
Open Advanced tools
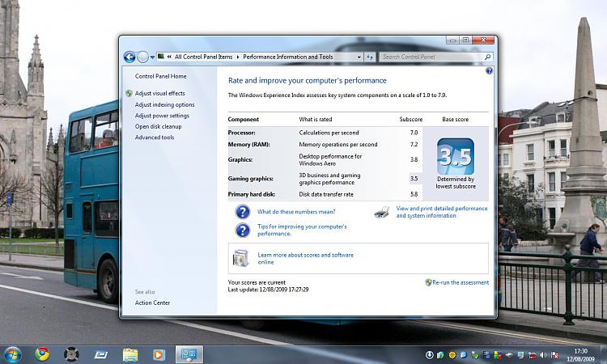click(x=155, y=137)
